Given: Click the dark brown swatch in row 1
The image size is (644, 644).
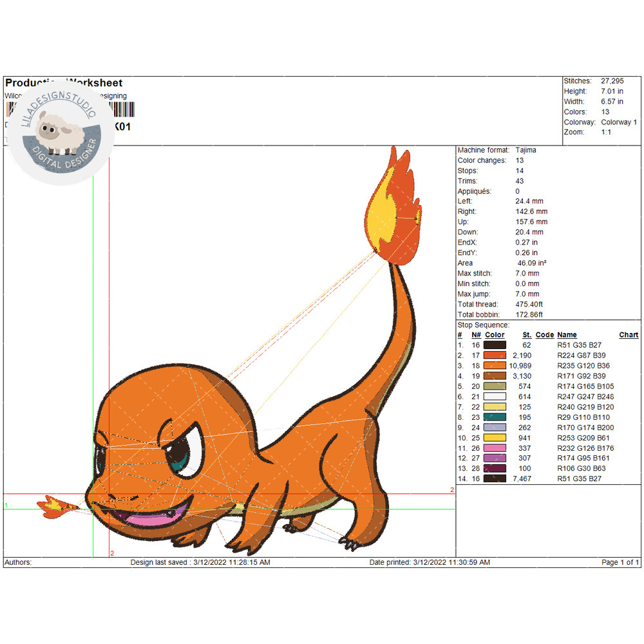Looking at the screenshot, I should click(x=495, y=345).
